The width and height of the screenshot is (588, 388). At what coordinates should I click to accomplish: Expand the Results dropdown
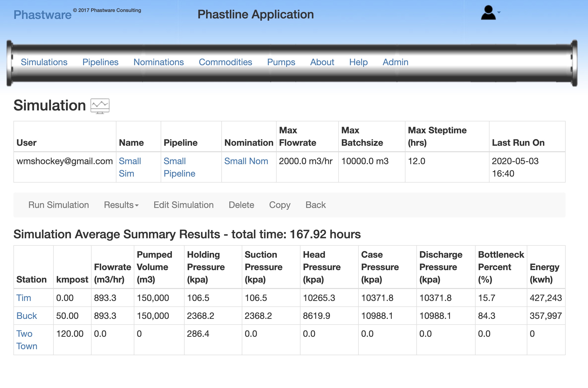(x=121, y=205)
